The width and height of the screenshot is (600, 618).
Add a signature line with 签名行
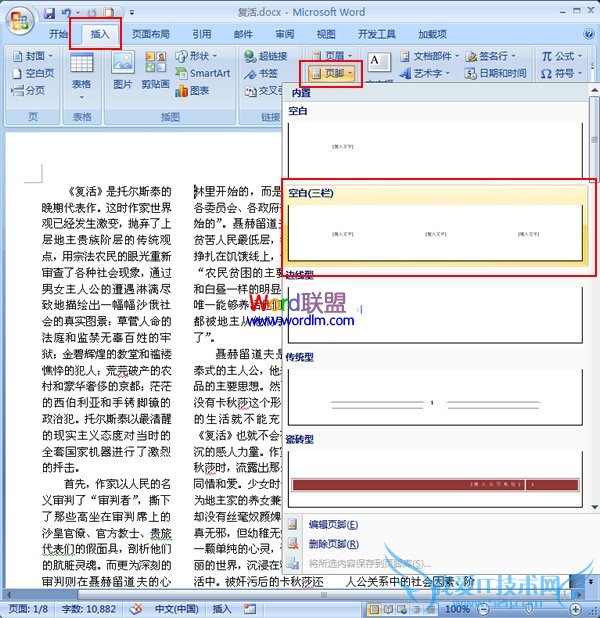pyautogui.click(x=490, y=56)
